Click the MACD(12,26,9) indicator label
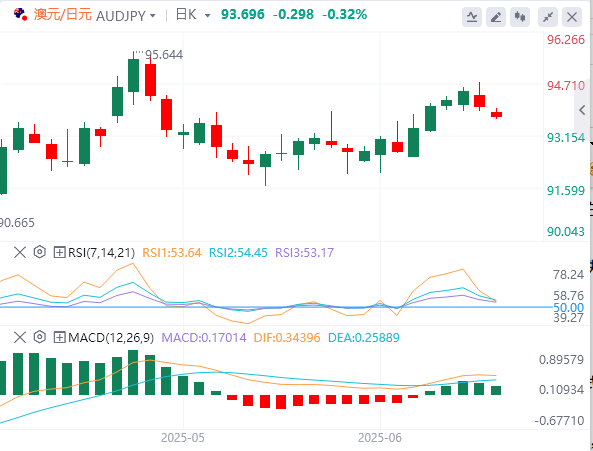The image size is (593, 451). [x=111, y=338]
